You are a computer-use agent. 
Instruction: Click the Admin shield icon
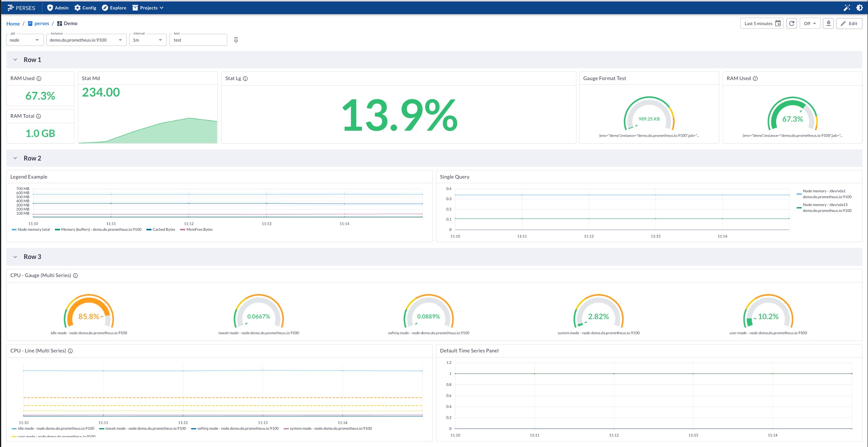[x=48, y=7]
